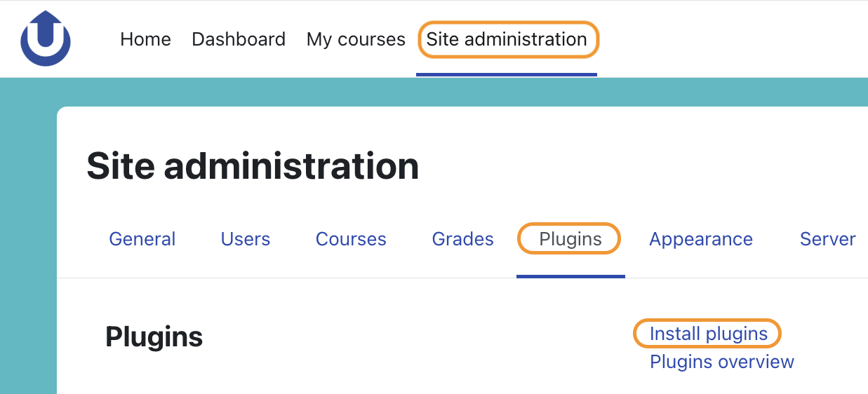Open the Plugins overview link
Image resolution: width=868 pixels, height=394 pixels.
(x=722, y=362)
